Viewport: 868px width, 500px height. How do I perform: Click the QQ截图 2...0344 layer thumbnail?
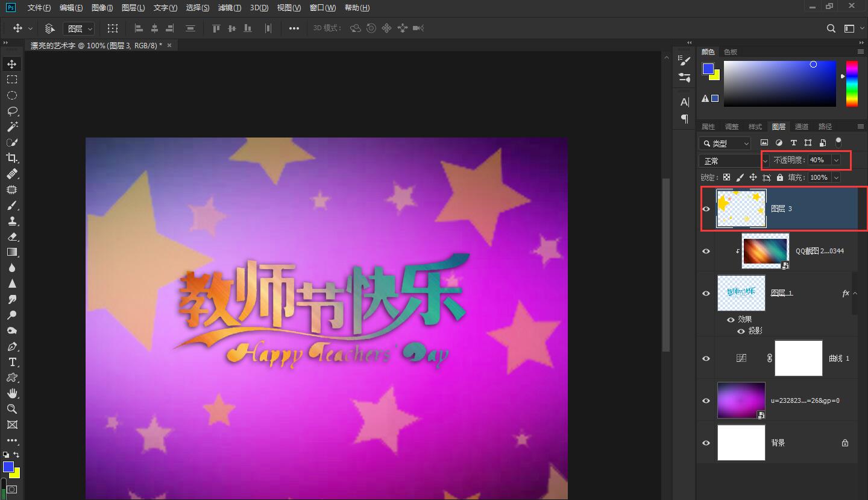(x=764, y=250)
